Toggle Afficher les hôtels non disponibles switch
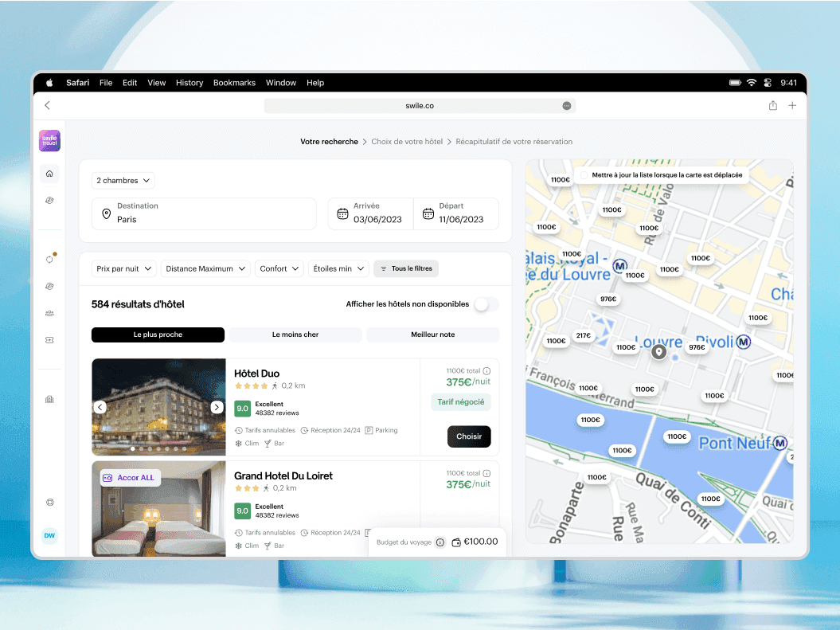The image size is (840, 630). point(486,304)
